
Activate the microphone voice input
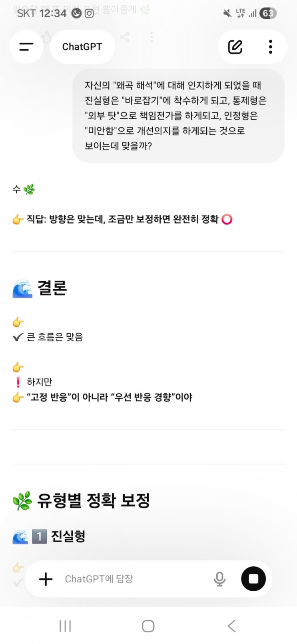(219, 579)
